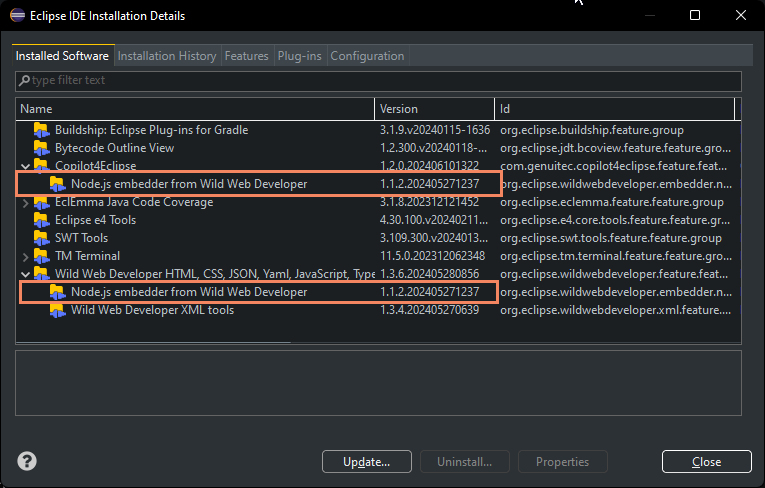The height and width of the screenshot is (488, 765).
Task: Click id org.eclipse.wildwebdeveloper.xml.feature
Action: pyautogui.click(x=616, y=310)
